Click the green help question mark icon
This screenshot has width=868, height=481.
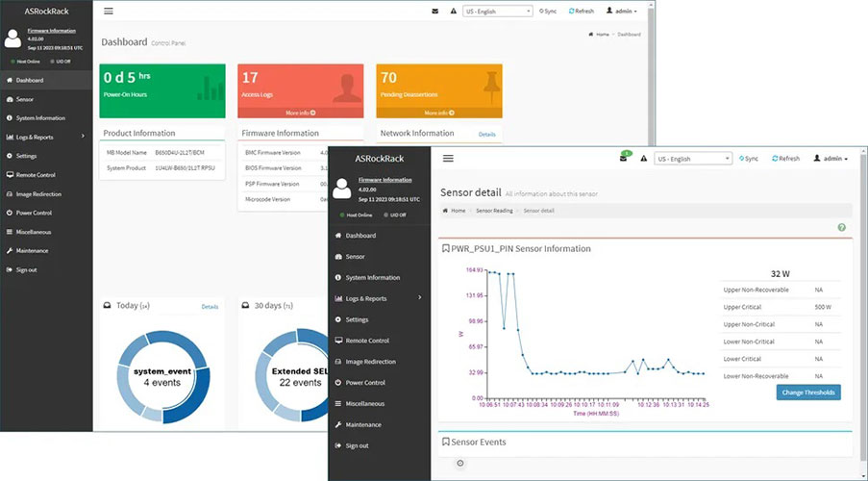tap(841, 228)
